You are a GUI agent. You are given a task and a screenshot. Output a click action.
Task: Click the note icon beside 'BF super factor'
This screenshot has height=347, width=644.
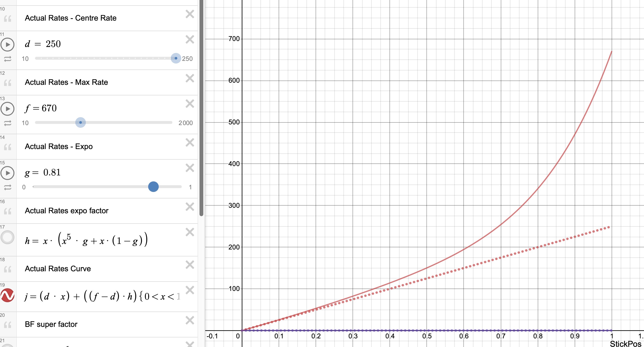(x=8, y=324)
